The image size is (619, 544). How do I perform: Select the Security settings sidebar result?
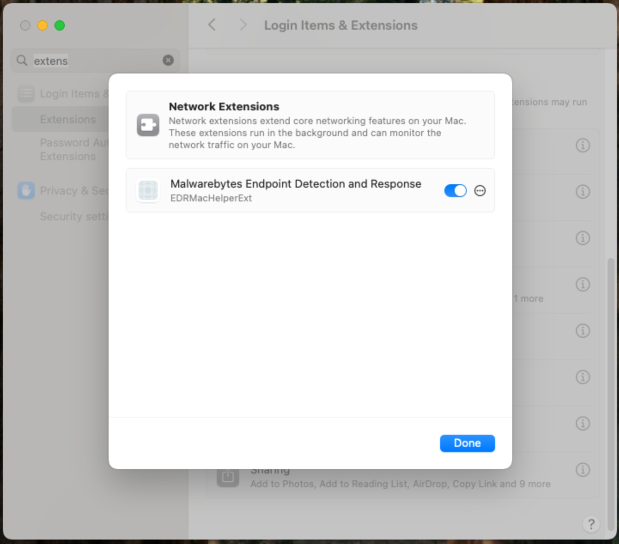(x=74, y=216)
